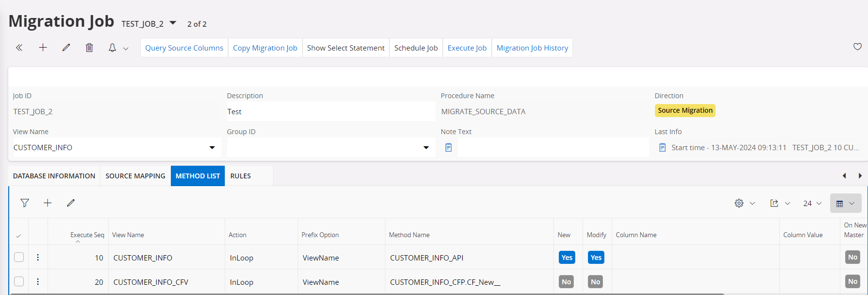Click the Query Source Columns button

(184, 48)
